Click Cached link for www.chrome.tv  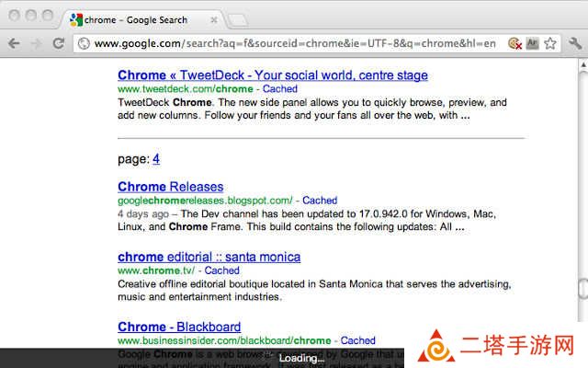point(221,270)
